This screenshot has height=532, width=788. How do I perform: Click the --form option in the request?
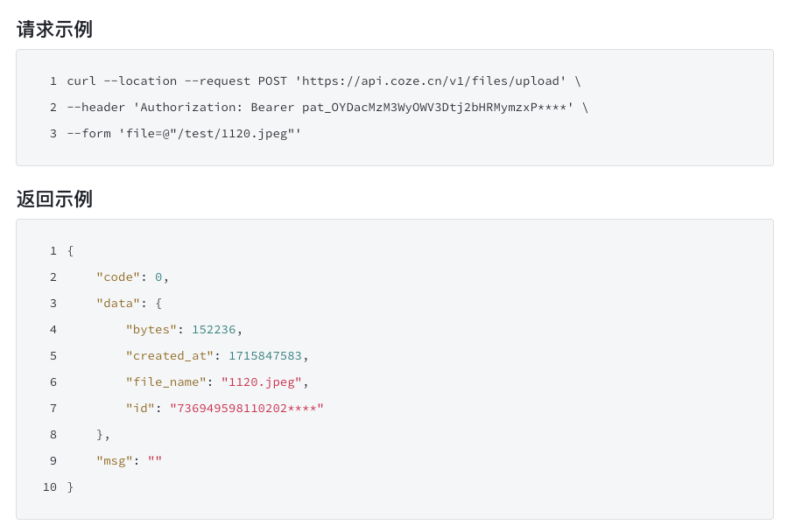88,134
